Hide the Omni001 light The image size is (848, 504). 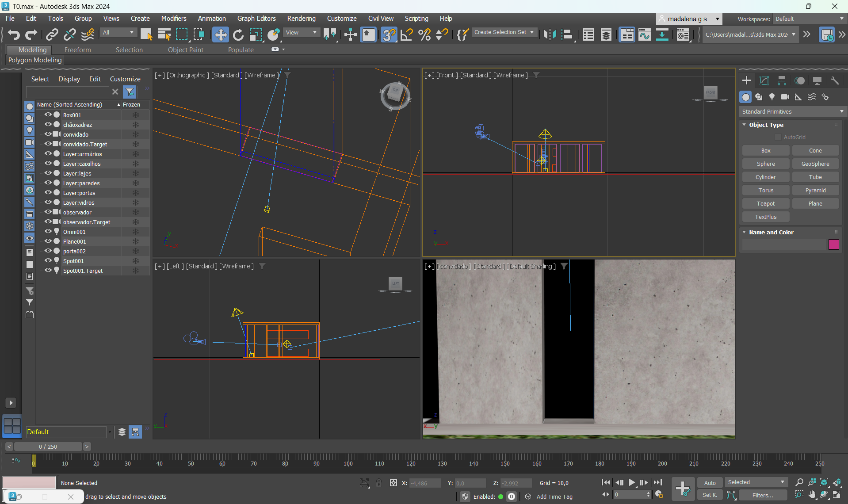48,232
